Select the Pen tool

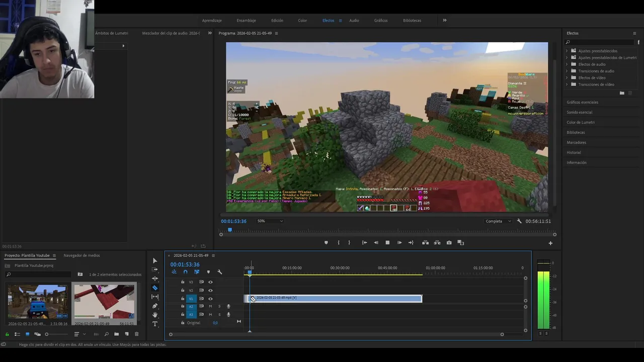pyautogui.click(x=155, y=306)
